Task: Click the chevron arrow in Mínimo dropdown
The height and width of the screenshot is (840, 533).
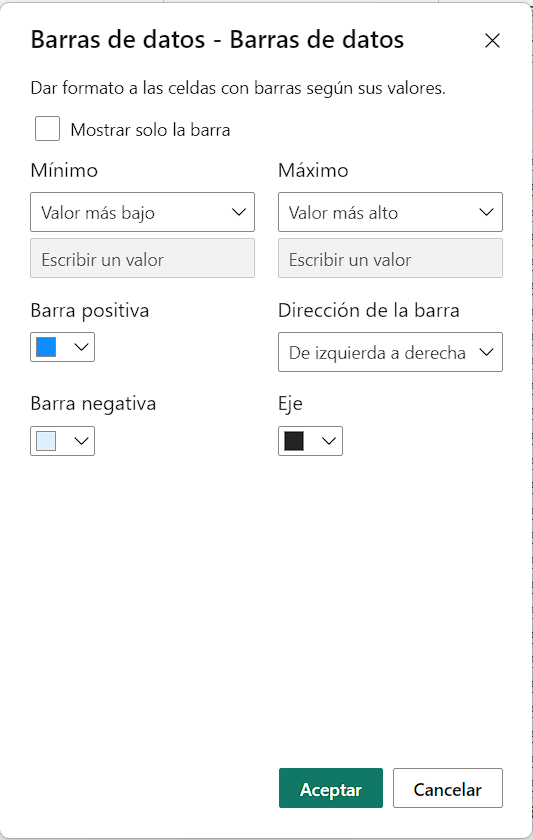Action: [238, 212]
